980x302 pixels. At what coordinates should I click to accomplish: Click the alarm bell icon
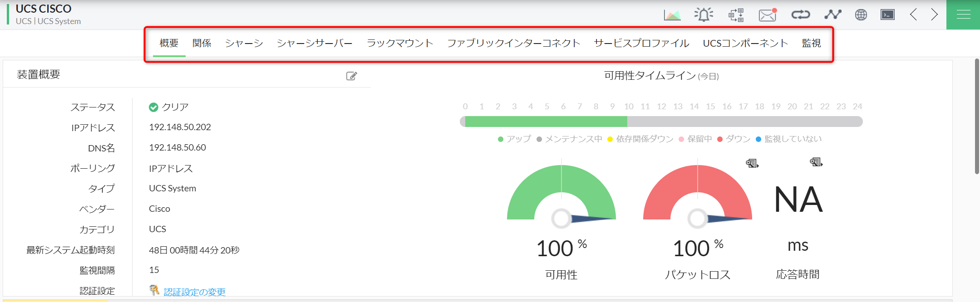click(x=704, y=15)
